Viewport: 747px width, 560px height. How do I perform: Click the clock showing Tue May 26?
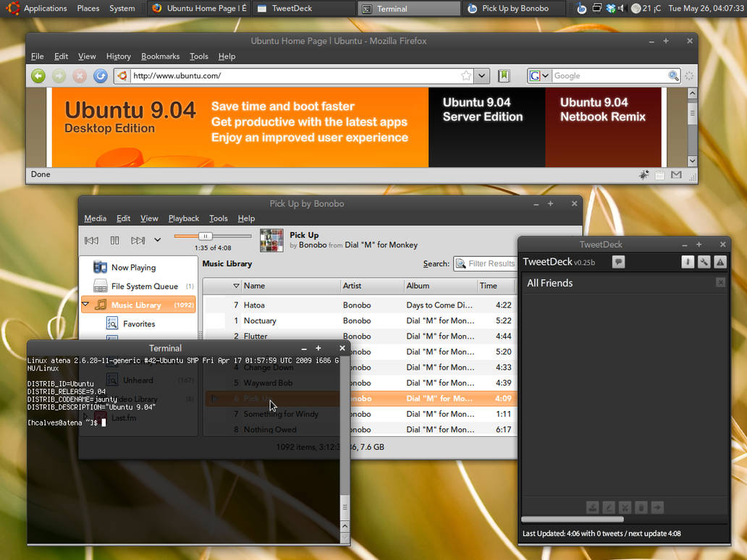tap(706, 8)
